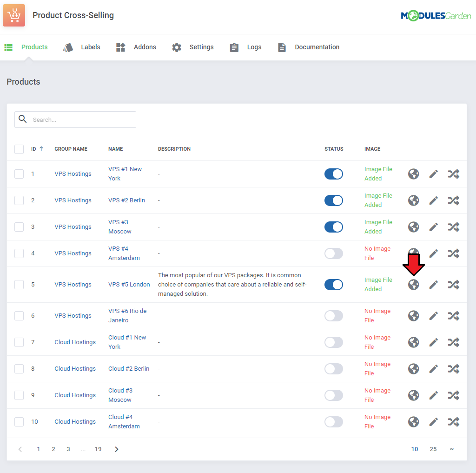The image size is (476, 473).
Task: Go to page 3 of products
Action: [68, 449]
